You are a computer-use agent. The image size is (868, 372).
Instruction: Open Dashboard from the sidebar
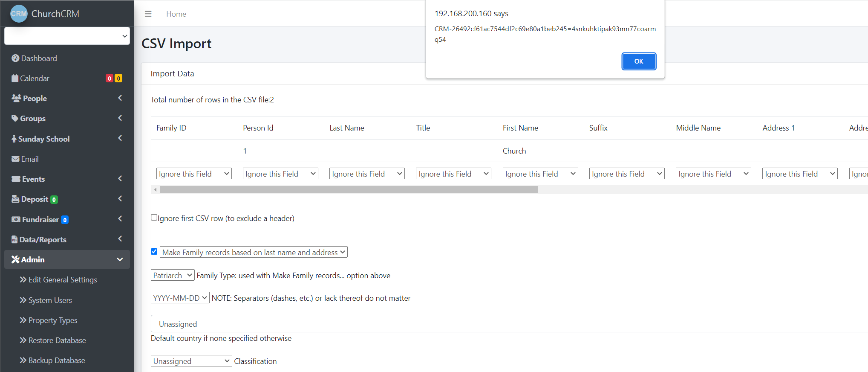67,58
